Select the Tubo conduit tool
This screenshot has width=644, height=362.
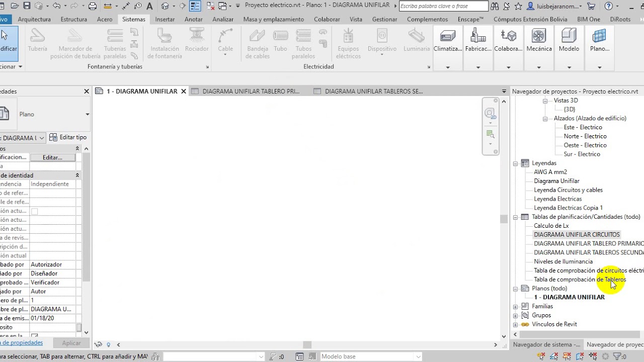click(x=281, y=40)
